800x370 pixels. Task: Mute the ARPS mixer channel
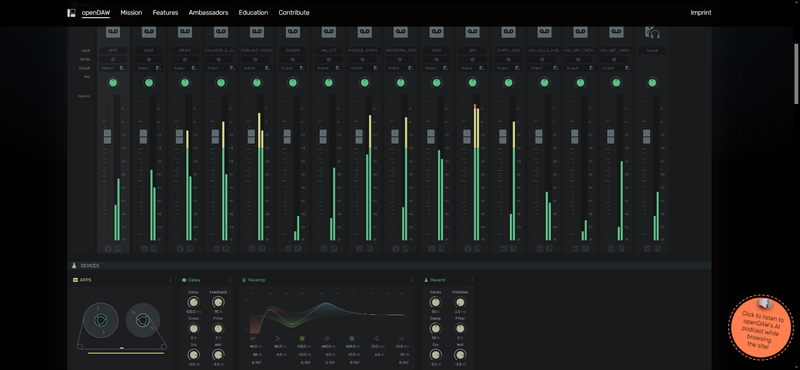pyautogui.click(x=108, y=249)
